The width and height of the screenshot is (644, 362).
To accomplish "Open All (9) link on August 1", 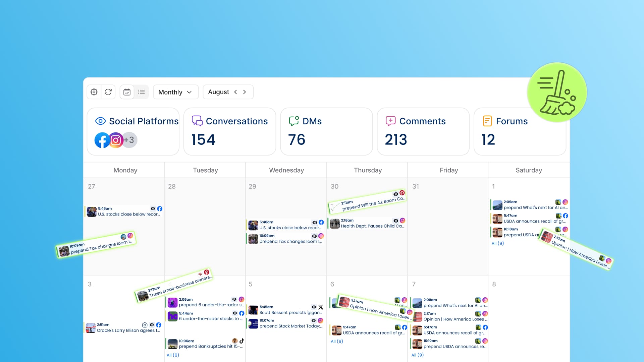I will [497, 243].
